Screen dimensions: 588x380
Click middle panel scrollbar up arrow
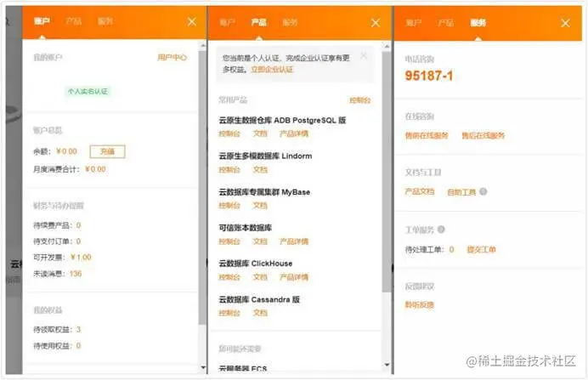click(387, 46)
